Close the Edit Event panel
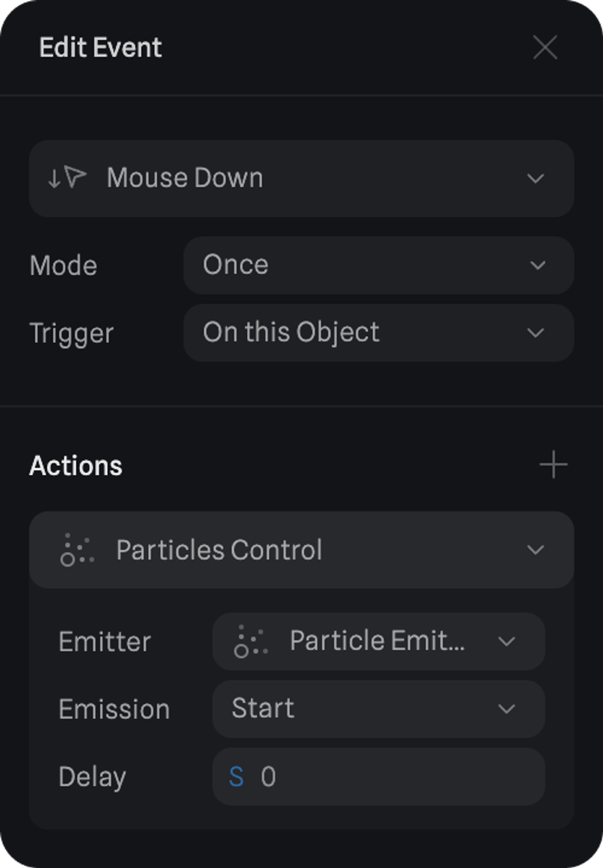 coord(545,47)
